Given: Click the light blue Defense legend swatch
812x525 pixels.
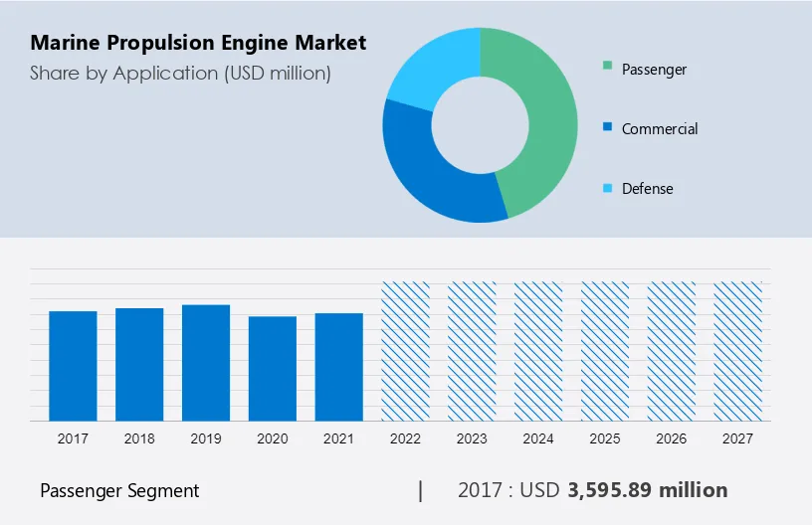Looking at the screenshot, I should pos(607,188).
